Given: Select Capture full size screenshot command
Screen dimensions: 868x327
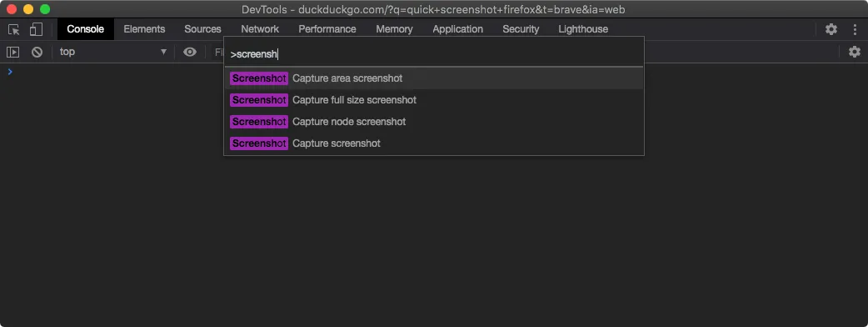Looking at the screenshot, I should pos(433,100).
